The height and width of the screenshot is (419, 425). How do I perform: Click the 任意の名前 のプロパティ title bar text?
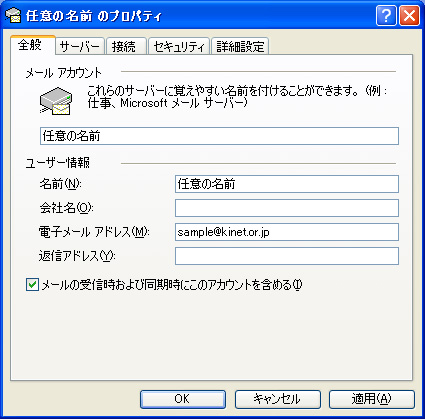click(94, 16)
